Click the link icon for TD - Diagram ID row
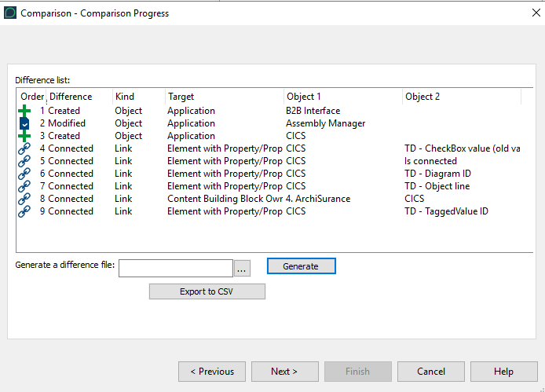Image resolution: width=545 pixels, height=392 pixels. click(x=24, y=174)
